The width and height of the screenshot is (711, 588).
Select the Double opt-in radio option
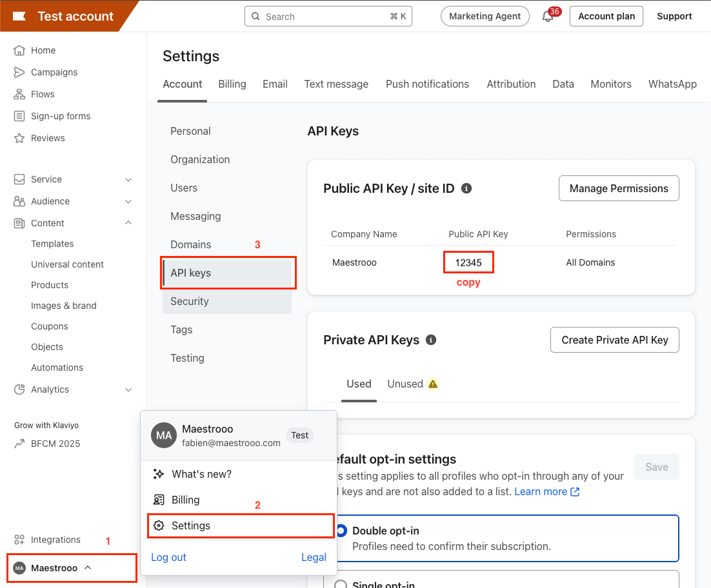341,531
